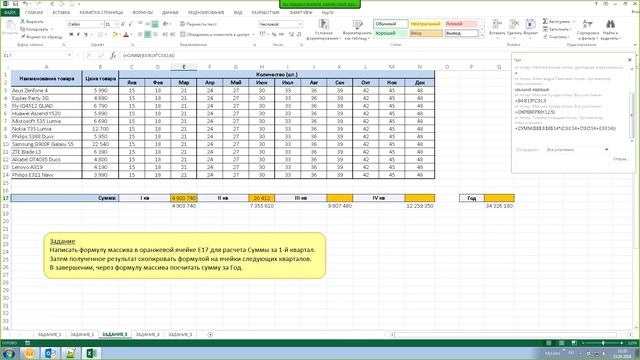Screen dimensions: 640x360
Task: Open Форматировать как таблицу gallery
Action: pyautogui.click(x=357, y=30)
